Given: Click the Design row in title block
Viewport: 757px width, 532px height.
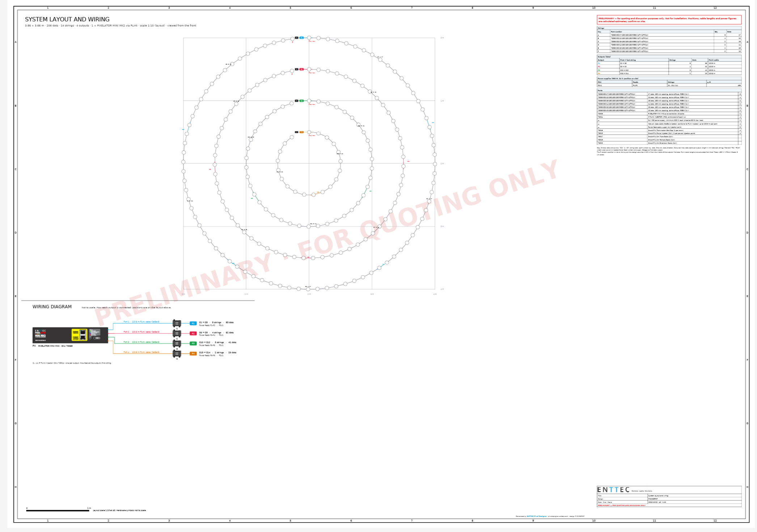Looking at the screenshot, I should click(669, 499).
